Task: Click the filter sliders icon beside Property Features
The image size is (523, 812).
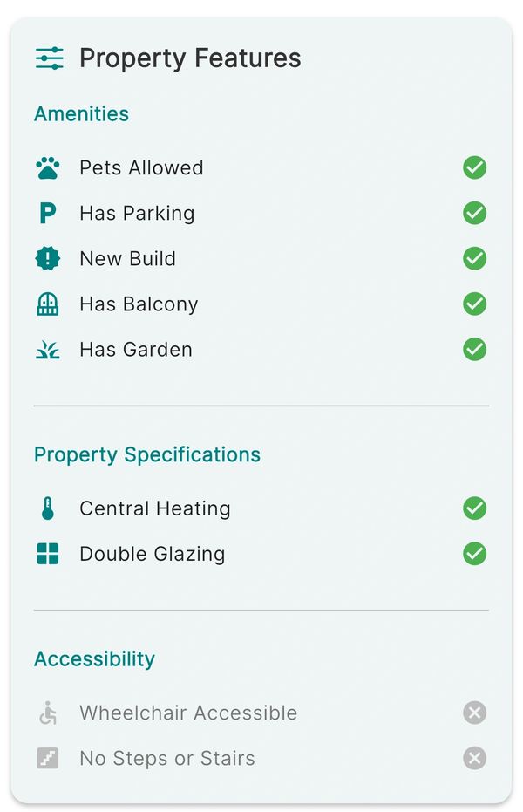Action: [50, 58]
